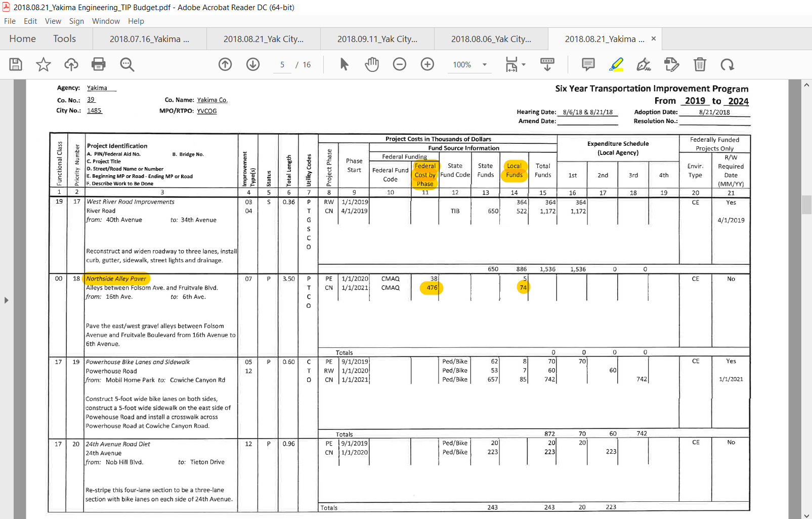Screen dimensions: 812x519
Task: Click the 100% zoom value field
Action: click(462, 65)
